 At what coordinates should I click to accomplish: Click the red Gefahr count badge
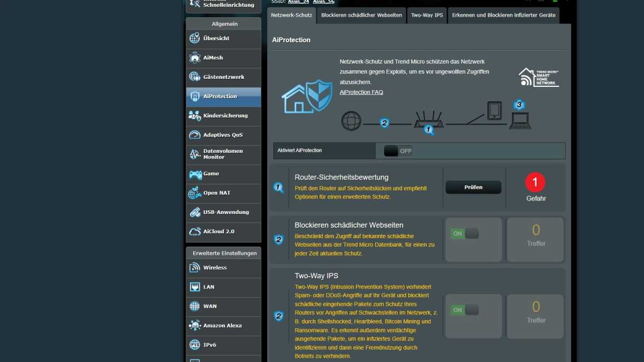[x=535, y=182]
